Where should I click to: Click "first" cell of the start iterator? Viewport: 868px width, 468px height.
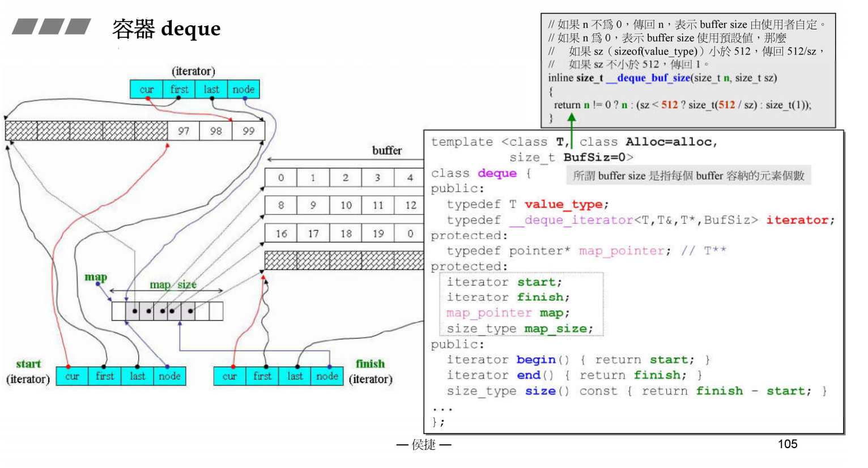[105, 376]
